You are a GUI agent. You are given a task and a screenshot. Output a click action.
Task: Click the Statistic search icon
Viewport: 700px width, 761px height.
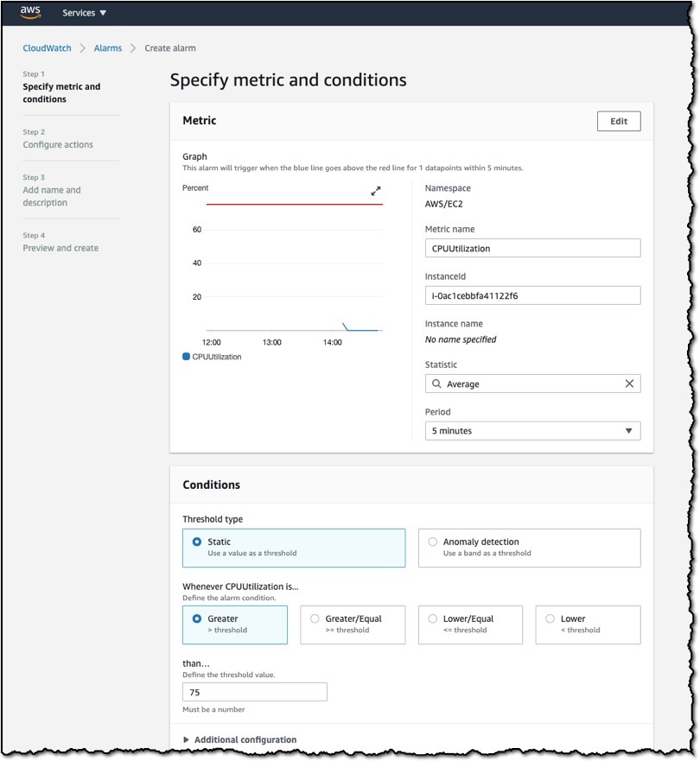point(436,384)
